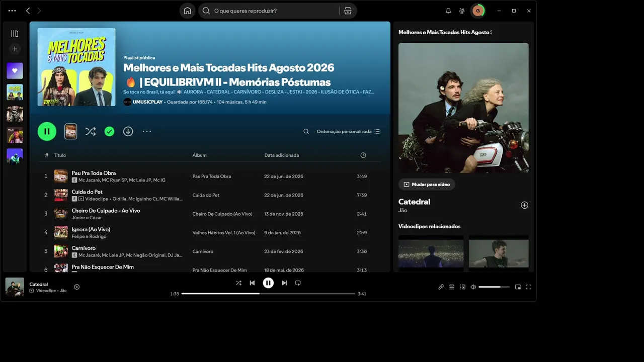Viewport: 644px width, 362px height.
Task: Sort by Álbum column header
Action: [x=200, y=155]
